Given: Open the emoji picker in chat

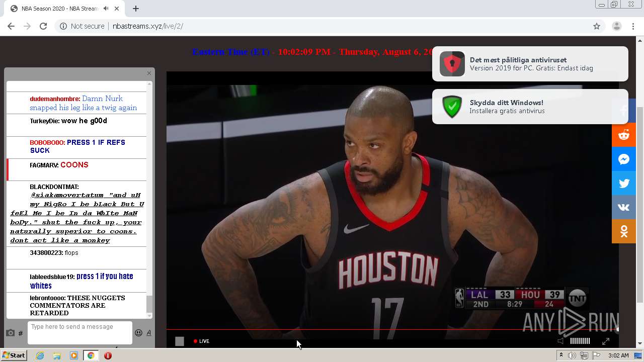Looking at the screenshot, I should 138,333.
